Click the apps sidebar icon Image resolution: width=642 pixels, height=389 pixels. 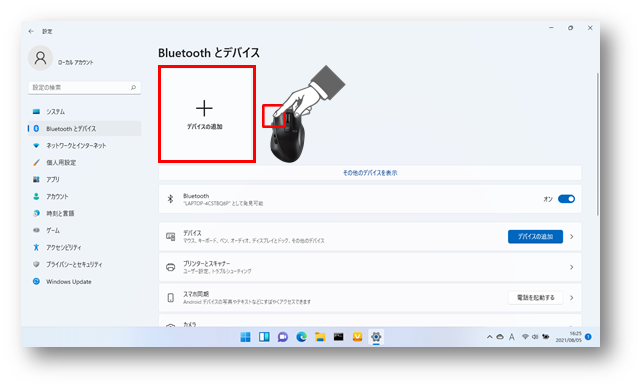(36, 179)
